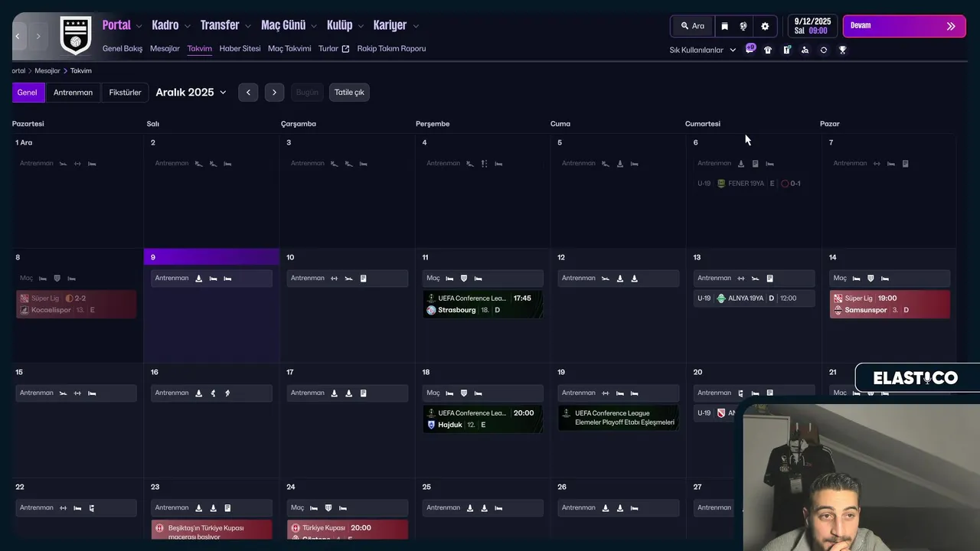Screen dimensions: 980x551
Task: Open the Antrenman row on day 17
Action: pos(348,393)
